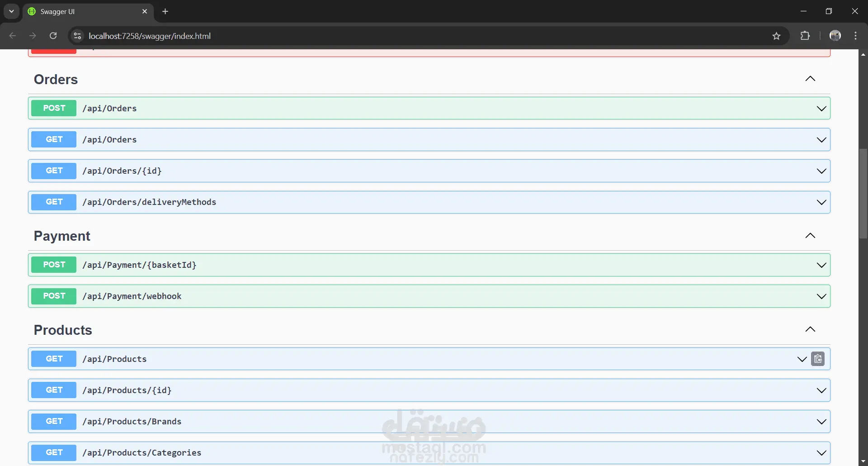Restore down the browser window

tap(829, 11)
